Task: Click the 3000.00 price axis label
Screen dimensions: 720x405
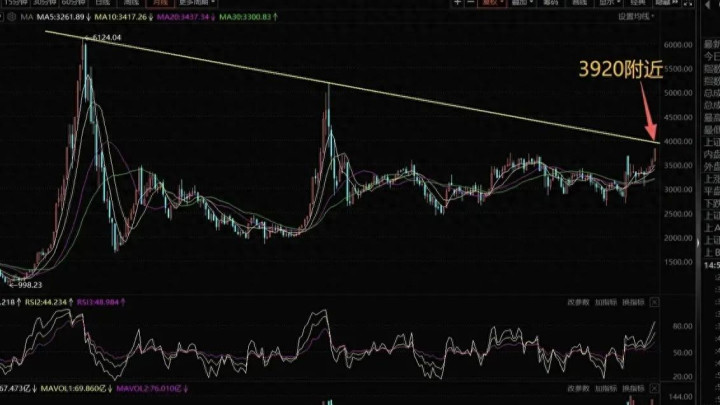Action: pos(678,190)
